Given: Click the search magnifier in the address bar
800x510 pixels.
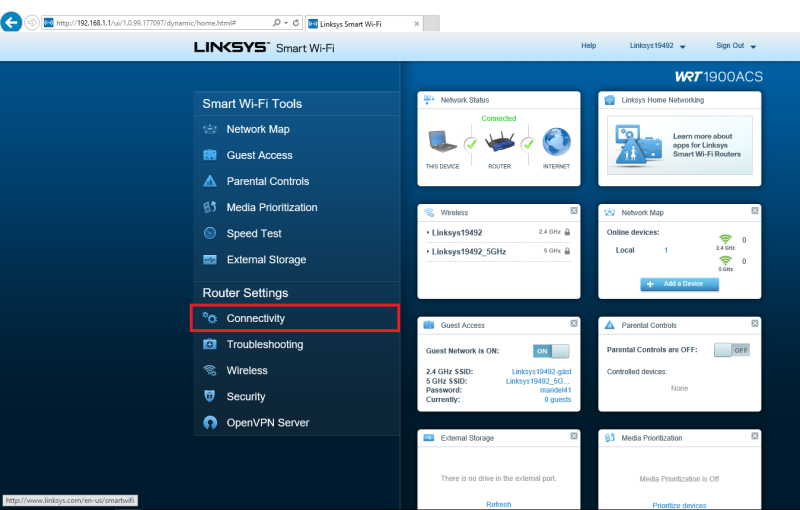Looking at the screenshot, I should tap(277, 23).
